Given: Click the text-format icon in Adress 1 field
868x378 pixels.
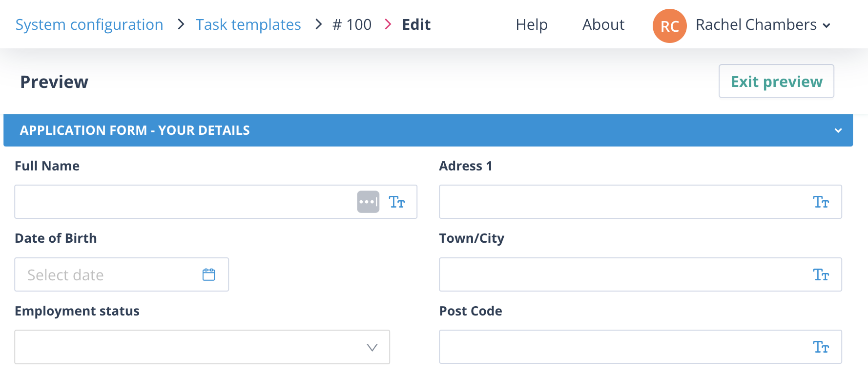Looking at the screenshot, I should click(x=821, y=202).
